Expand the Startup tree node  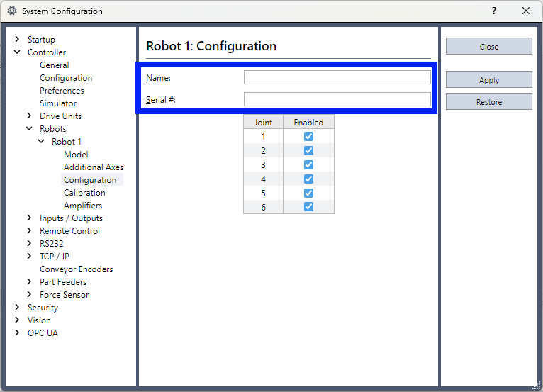[x=17, y=39]
